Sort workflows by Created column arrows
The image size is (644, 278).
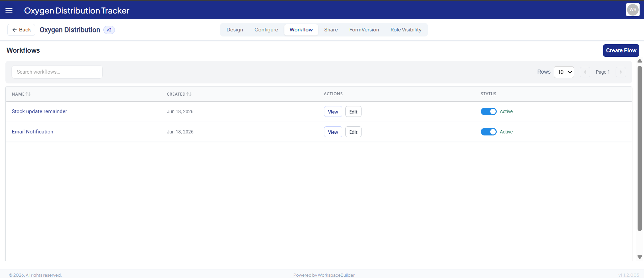[189, 94]
